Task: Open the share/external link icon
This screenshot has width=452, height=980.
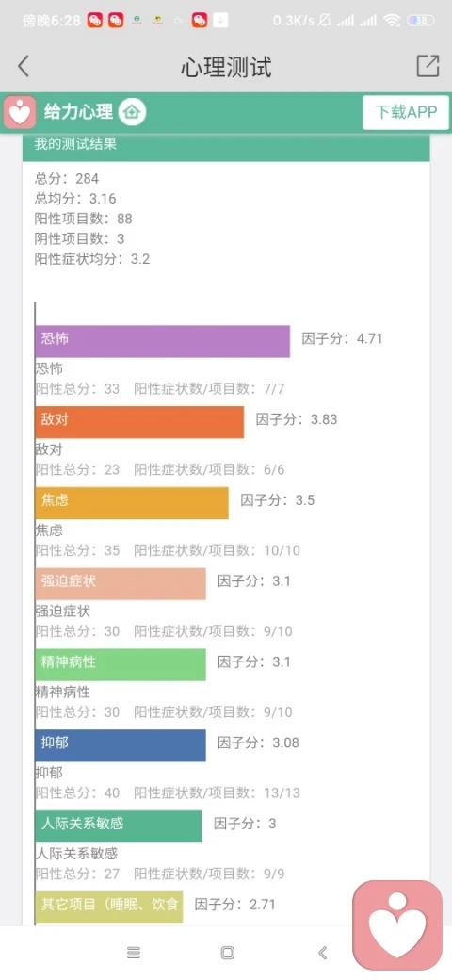Action: pyautogui.click(x=428, y=66)
